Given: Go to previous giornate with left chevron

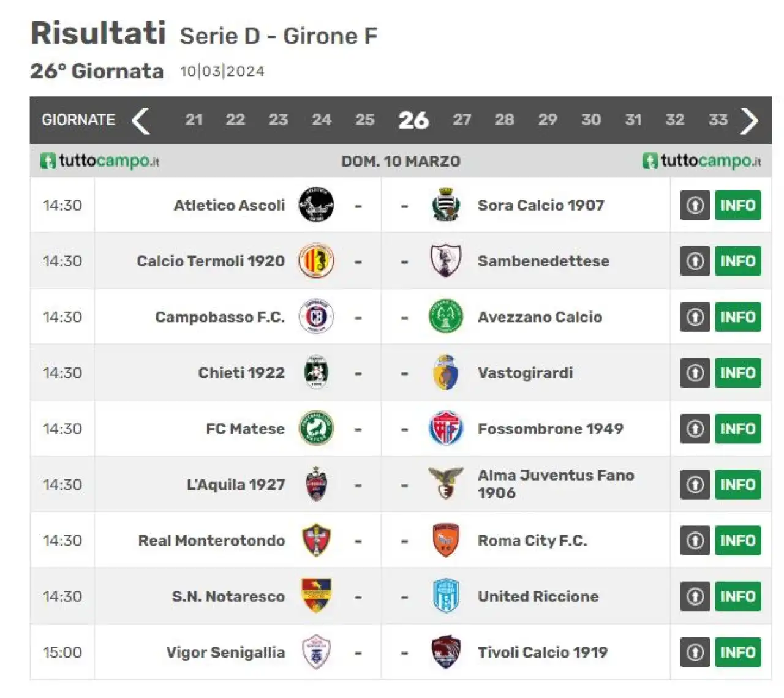Looking at the screenshot, I should (141, 120).
